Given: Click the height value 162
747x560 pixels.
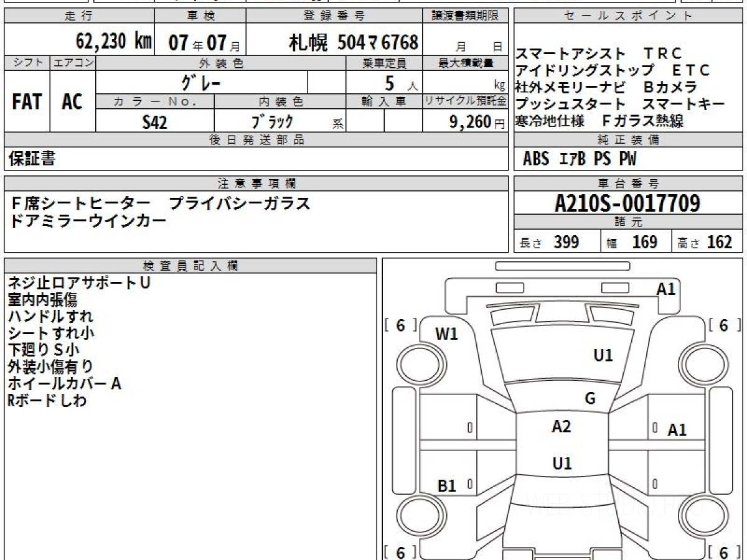Looking at the screenshot, I should coord(719,242).
